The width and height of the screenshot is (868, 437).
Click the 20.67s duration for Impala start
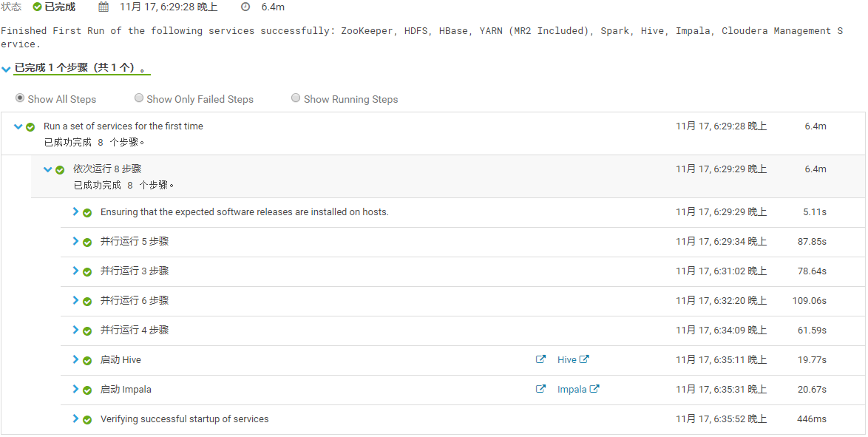812,390
